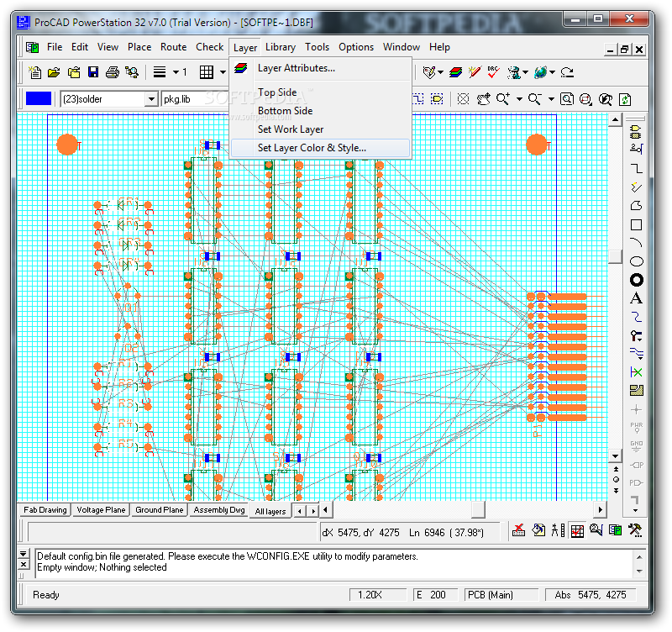Expand the globe icon dropdown arrow
The height and width of the screenshot is (632, 672).
tap(552, 72)
